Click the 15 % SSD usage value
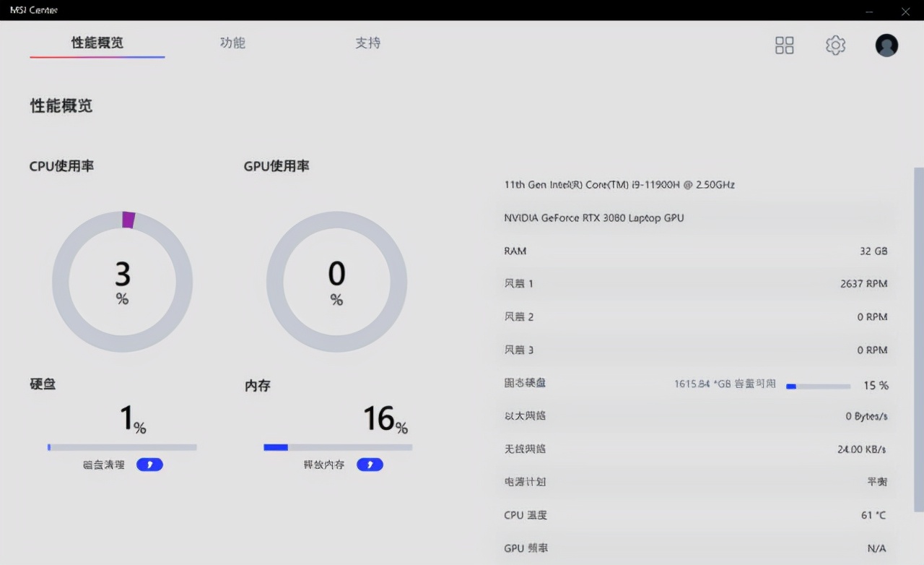924x565 pixels. click(876, 386)
